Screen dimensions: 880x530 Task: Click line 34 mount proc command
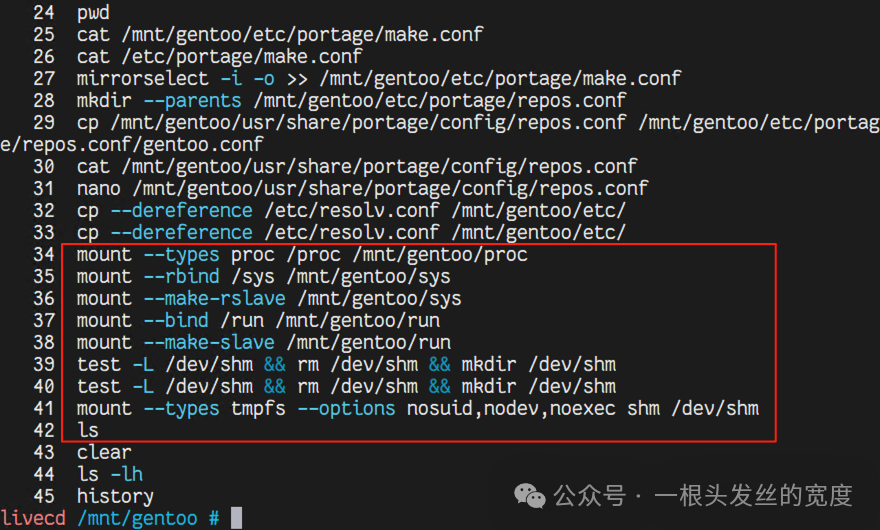pyautogui.click(x=302, y=255)
